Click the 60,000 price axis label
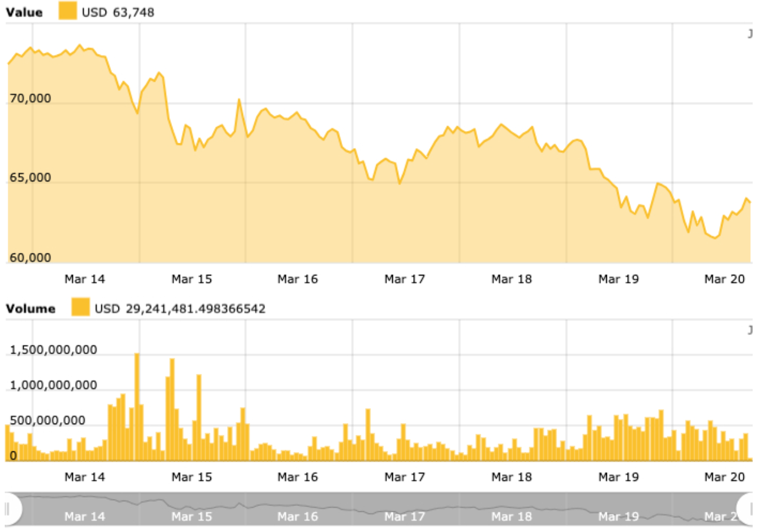Viewport: 774px width, 532px height. click(x=31, y=258)
